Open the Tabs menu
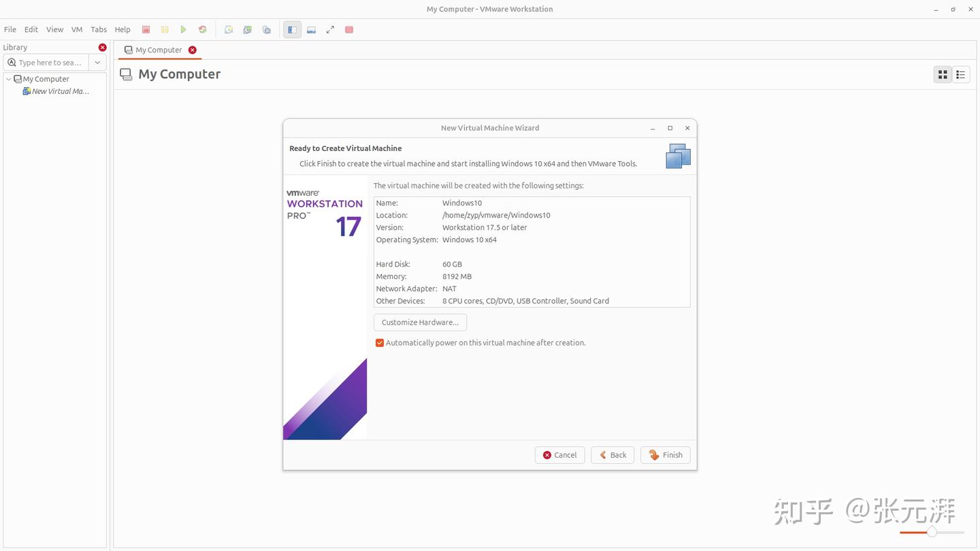 [99, 30]
